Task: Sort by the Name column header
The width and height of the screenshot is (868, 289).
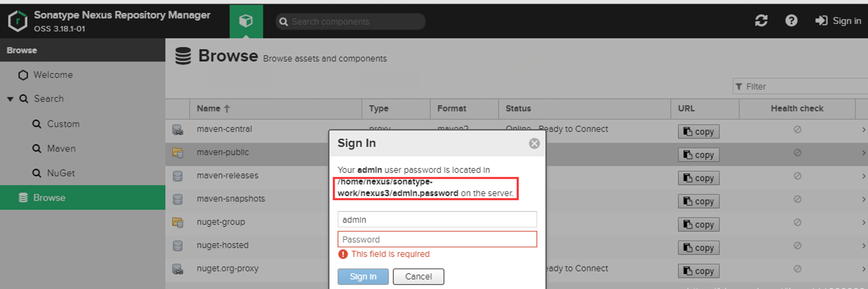Action: coord(275,109)
